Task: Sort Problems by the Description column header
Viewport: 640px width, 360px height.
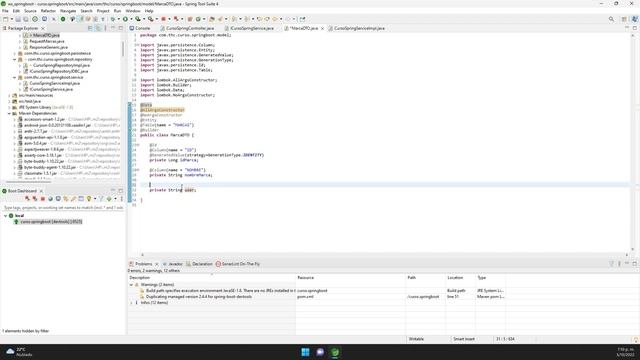Action: pos(211,278)
